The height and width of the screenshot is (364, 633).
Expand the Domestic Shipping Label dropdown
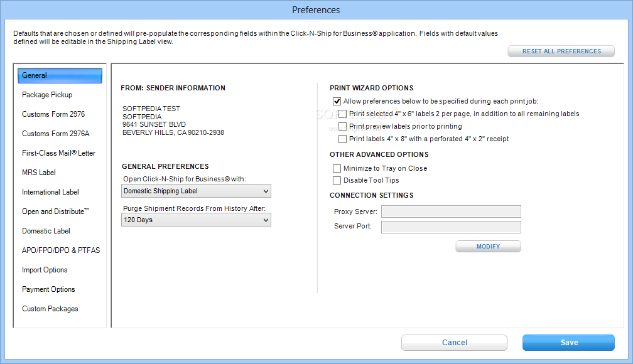point(196,191)
